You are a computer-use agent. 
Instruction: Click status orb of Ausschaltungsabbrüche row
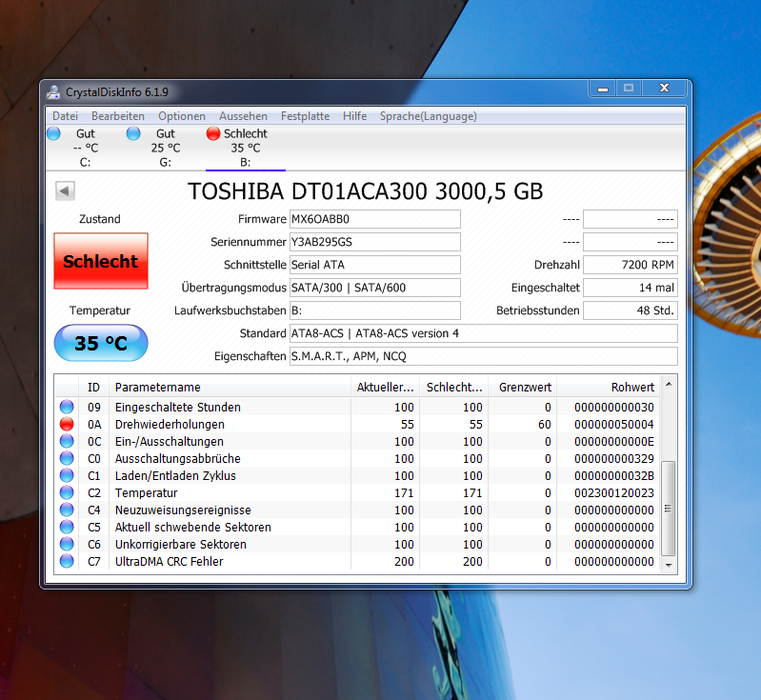pyautogui.click(x=67, y=458)
